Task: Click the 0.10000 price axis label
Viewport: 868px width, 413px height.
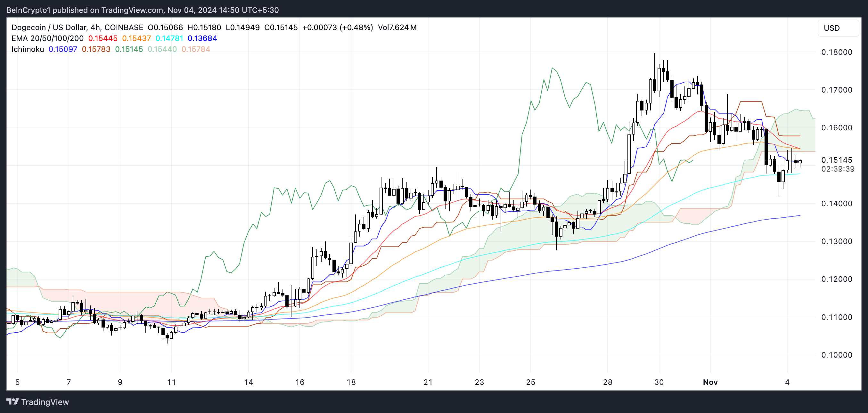Action: (836, 355)
